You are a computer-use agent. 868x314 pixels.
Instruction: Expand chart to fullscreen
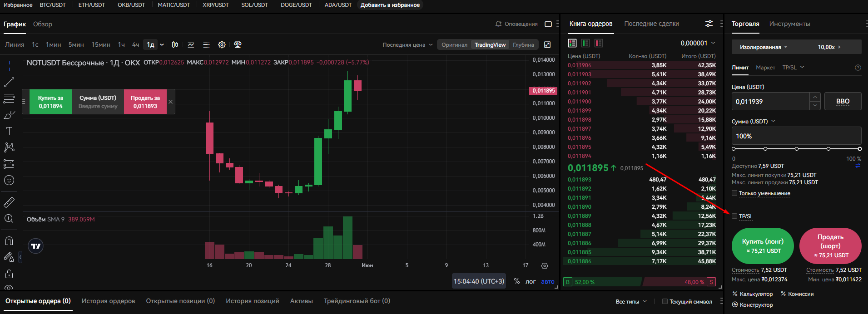tap(547, 44)
